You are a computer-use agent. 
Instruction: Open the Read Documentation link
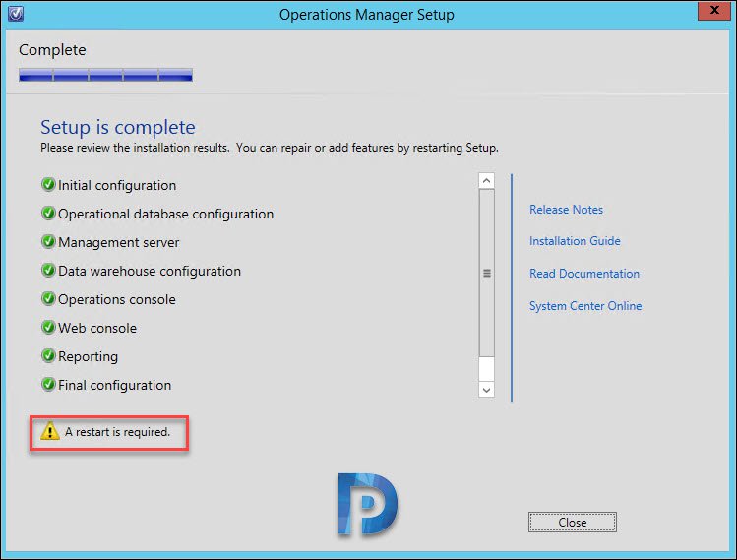584,274
